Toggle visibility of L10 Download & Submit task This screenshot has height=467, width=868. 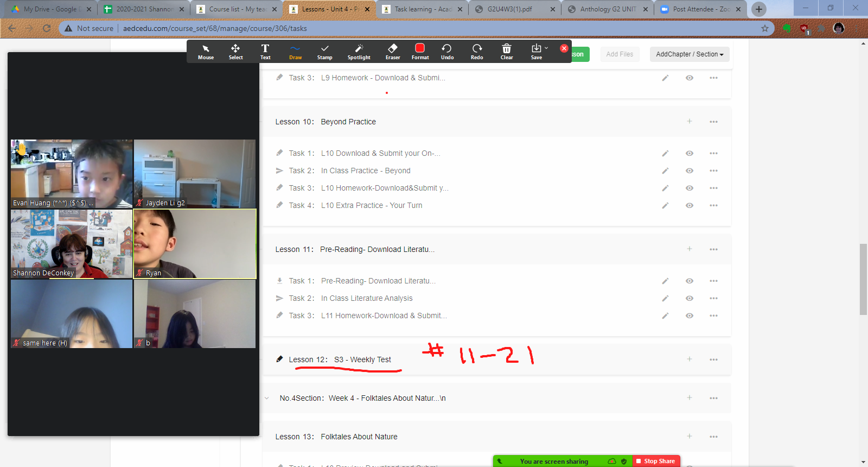pyautogui.click(x=690, y=154)
